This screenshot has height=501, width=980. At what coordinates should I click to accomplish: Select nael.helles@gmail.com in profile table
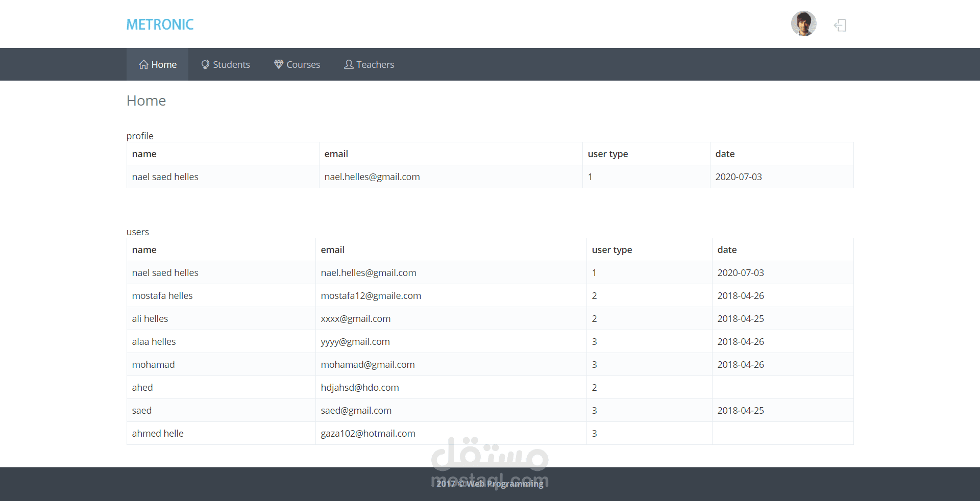point(372,177)
